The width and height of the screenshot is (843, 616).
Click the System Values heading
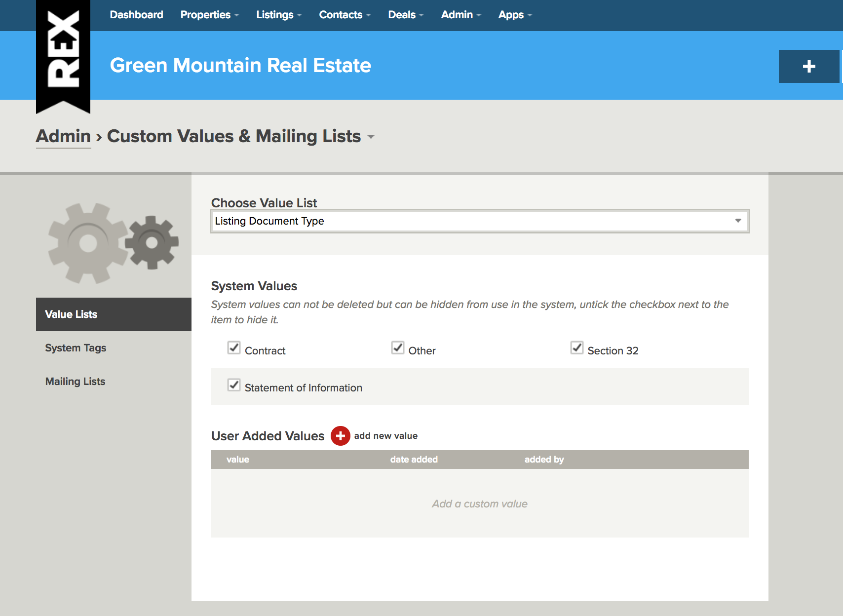[x=254, y=286]
